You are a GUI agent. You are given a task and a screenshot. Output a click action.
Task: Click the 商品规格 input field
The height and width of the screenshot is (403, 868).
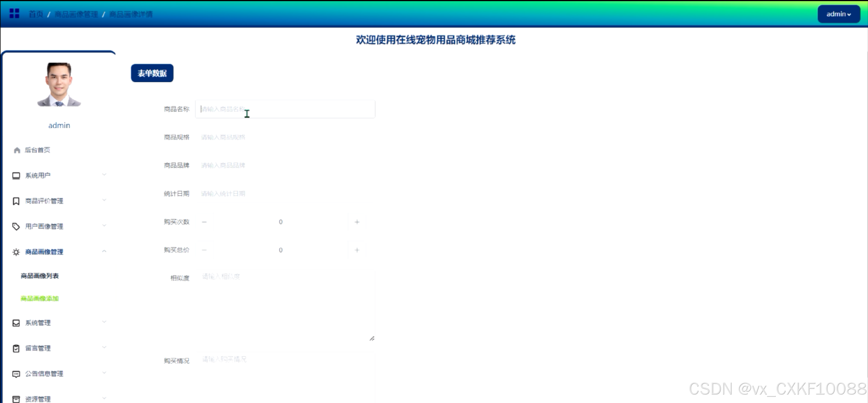coord(285,137)
